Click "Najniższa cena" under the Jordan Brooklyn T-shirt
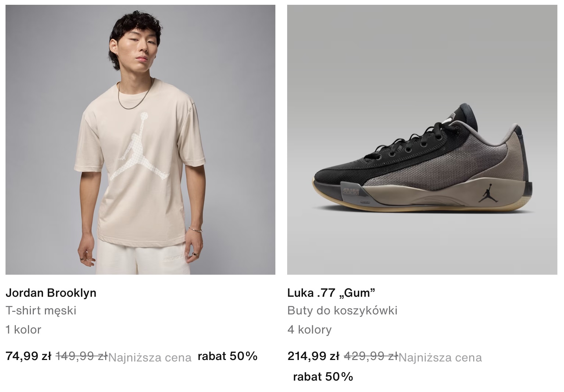The width and height of the screenshot is (564, 392). click(x=150, y=357)
